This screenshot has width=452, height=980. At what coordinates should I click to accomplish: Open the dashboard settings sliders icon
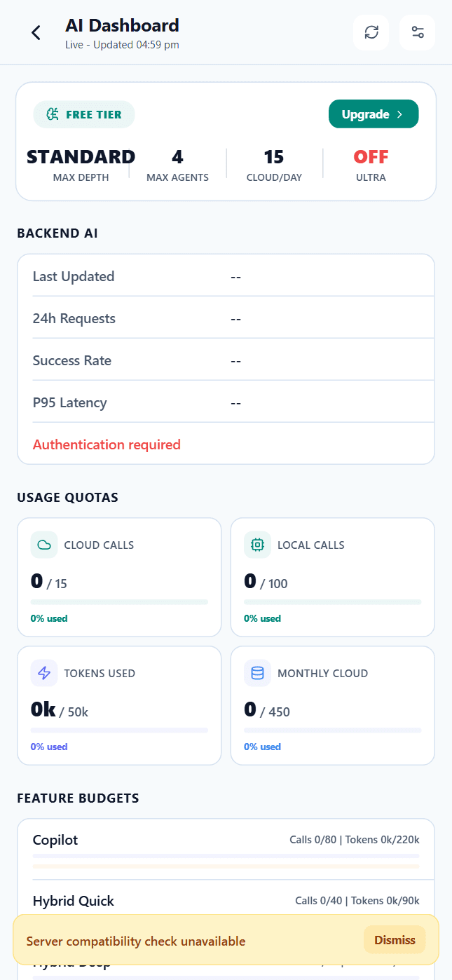(418, 32)
